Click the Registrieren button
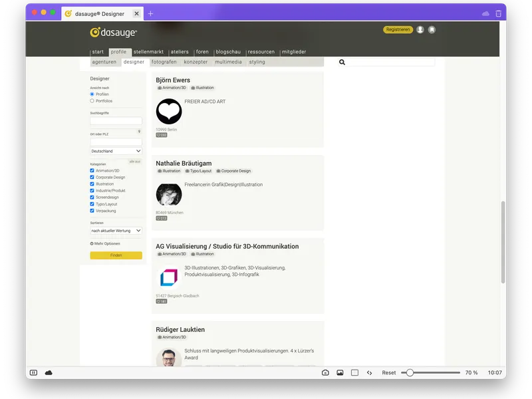532x399 pixels. (398, 30)
